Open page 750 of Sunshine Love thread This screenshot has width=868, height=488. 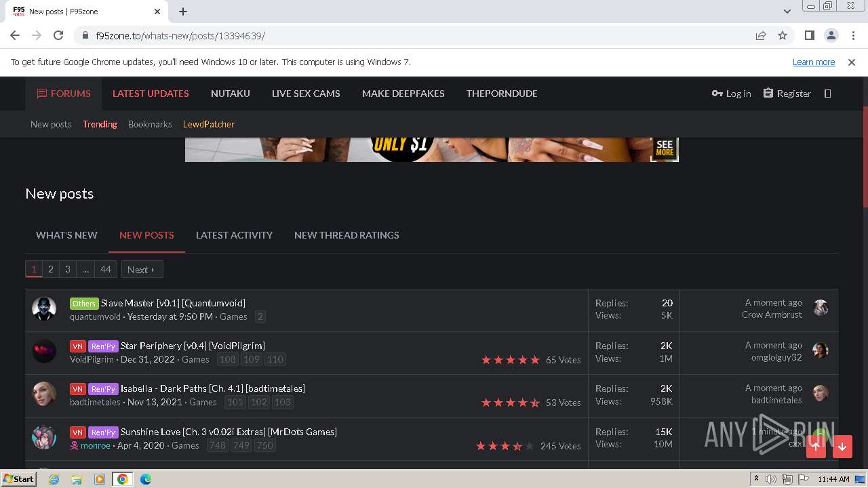click(x=265, y=445)
